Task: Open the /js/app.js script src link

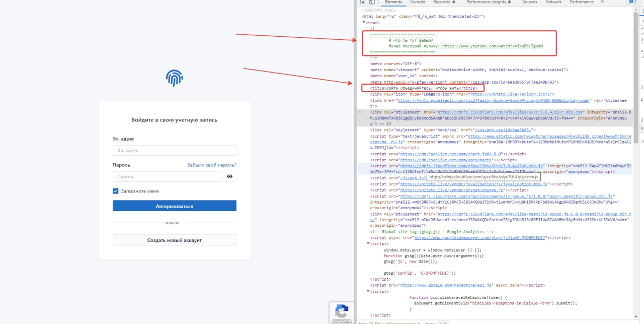Action: 413,177
